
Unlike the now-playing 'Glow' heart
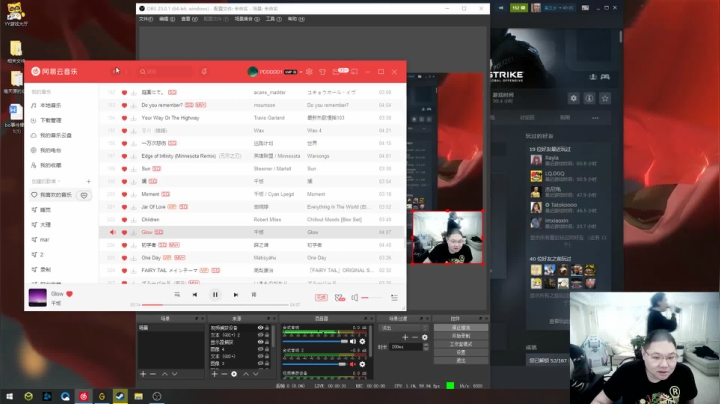click(69, 294)
